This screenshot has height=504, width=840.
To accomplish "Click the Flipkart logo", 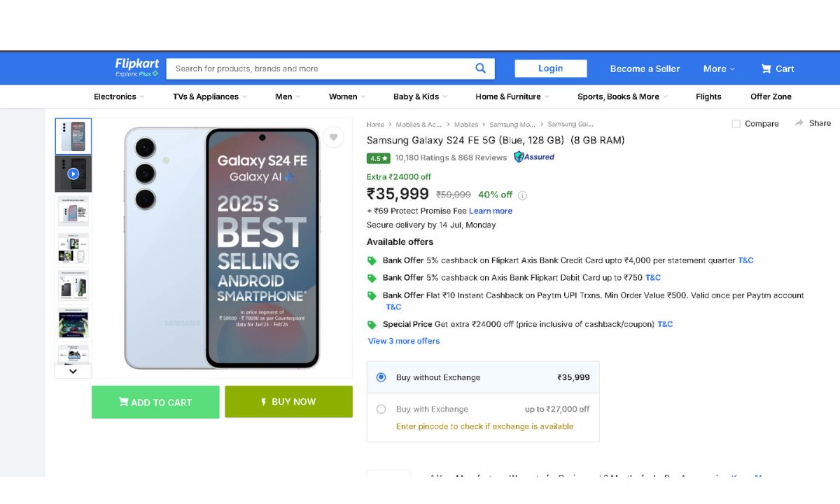I will [136, 67].
